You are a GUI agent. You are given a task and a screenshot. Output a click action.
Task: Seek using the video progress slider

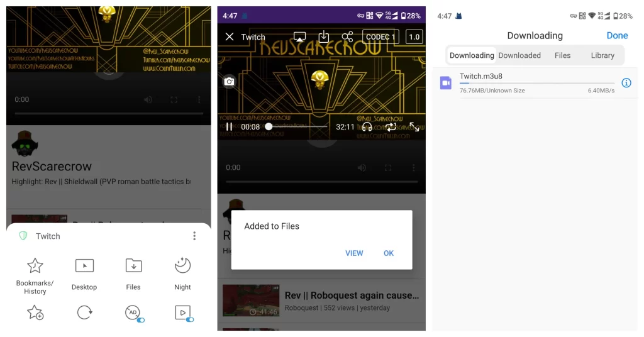click(297, 127)
